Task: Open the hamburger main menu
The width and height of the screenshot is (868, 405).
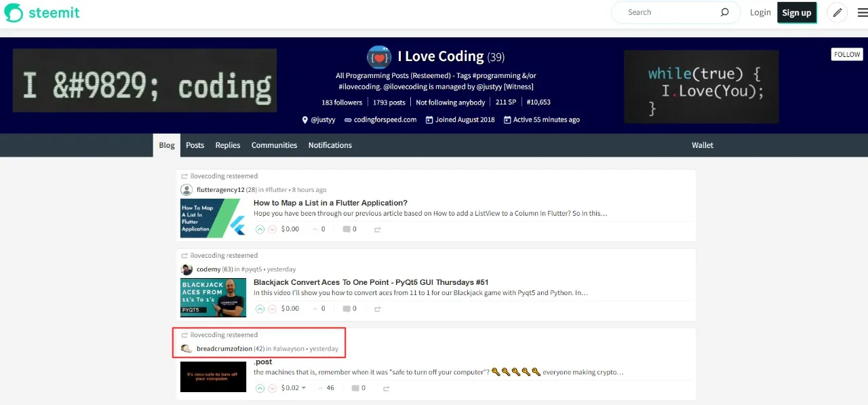Action: 862,12
